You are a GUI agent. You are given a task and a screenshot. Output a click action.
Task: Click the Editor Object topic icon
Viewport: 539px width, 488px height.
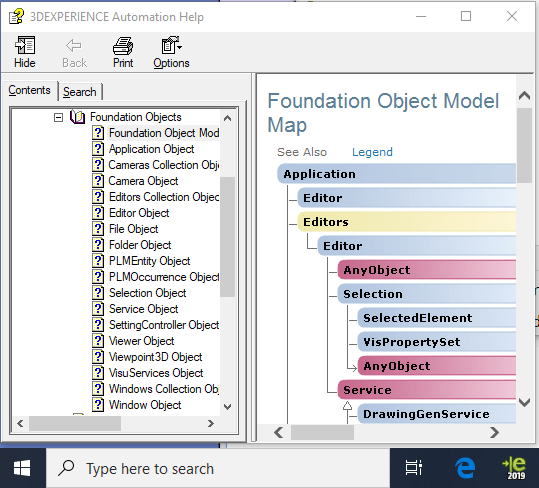point(98,213)
